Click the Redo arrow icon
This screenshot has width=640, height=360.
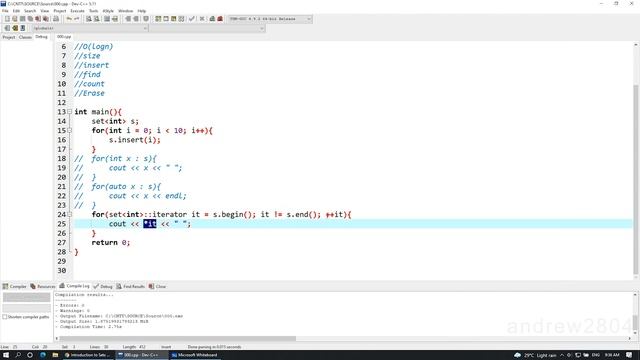[76, 19]
